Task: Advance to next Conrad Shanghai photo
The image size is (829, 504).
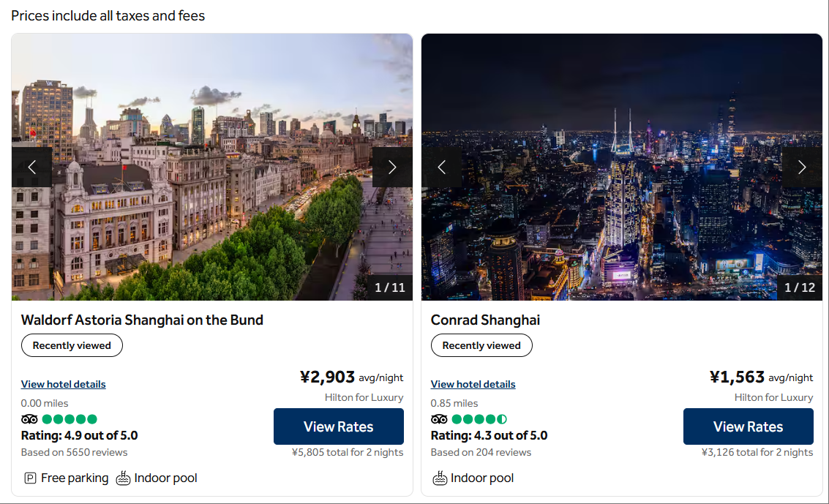Action: pos(802,167)
